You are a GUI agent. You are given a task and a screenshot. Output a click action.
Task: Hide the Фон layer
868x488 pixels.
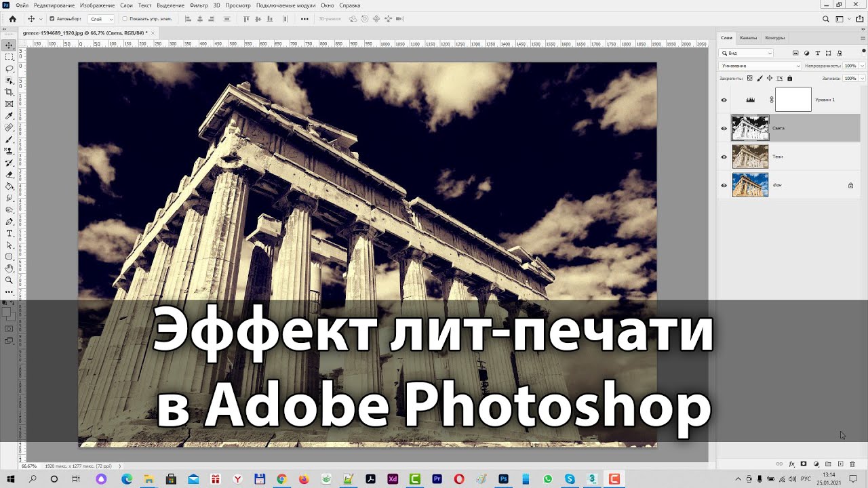coord(724,185)
